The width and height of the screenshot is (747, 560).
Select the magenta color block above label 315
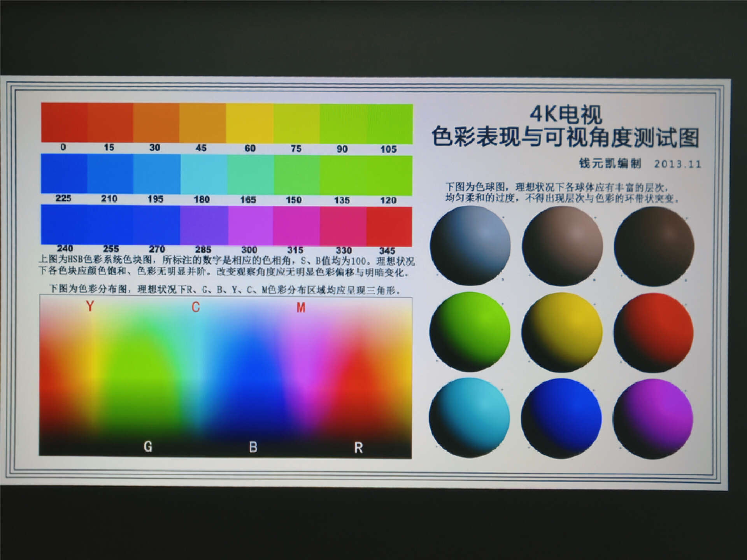pyautogui.click(x=296, y=226)
